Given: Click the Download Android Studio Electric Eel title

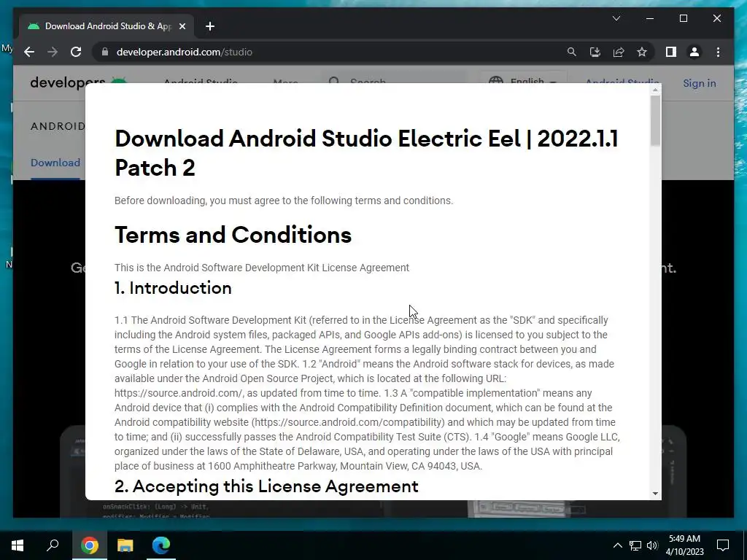Looking at the screenshot, I should point(366,153).
